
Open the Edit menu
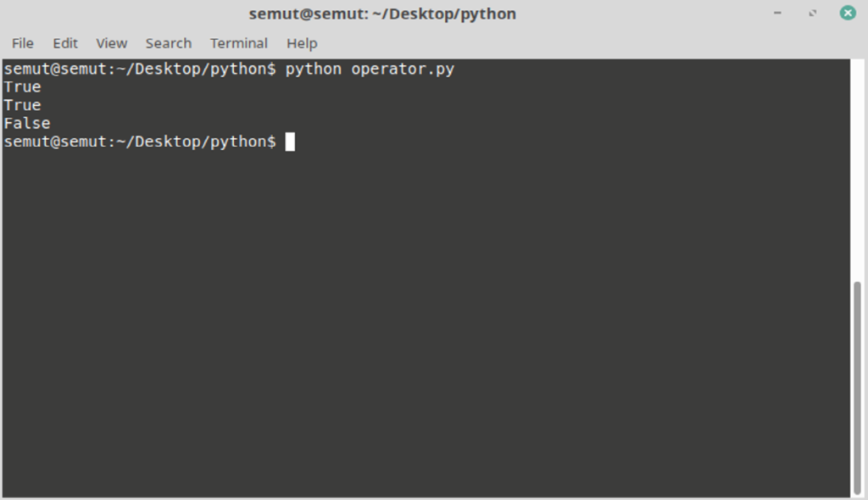[64, 43]
